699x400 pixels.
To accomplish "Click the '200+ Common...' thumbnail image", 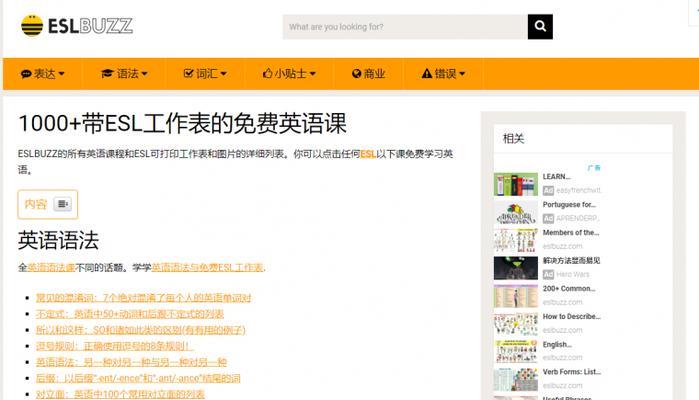I will [516, 296].
